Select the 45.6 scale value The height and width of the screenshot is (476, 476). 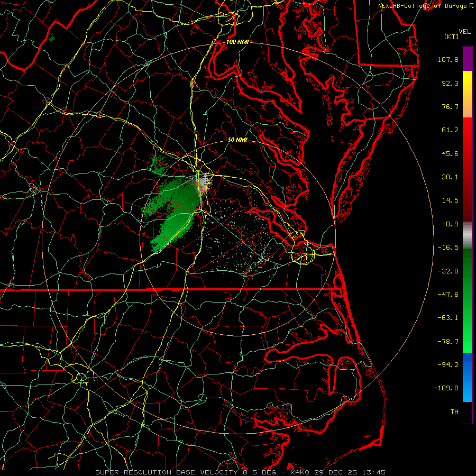[x=450, y=153]
